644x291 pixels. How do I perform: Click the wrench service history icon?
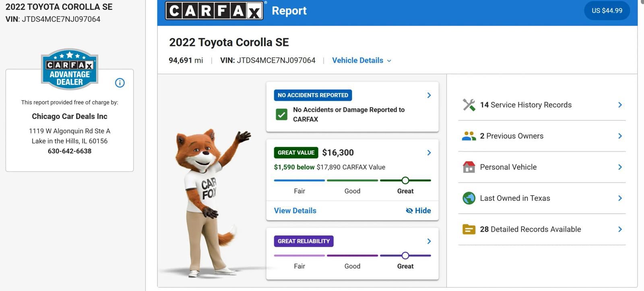469,105
